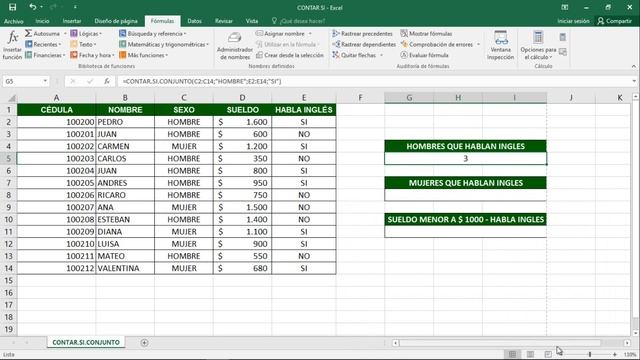640x360 pixels.
Task: Open the Insertar tab
Action: (72, 21)
